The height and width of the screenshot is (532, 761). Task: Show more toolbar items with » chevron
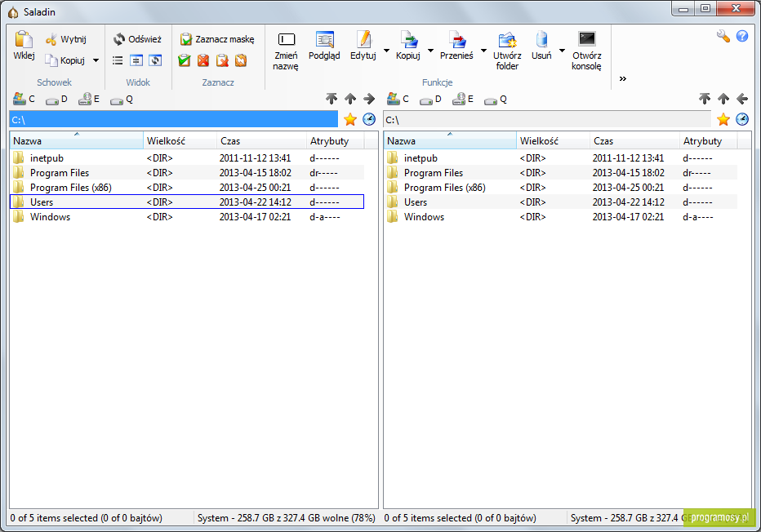point(623,78)
